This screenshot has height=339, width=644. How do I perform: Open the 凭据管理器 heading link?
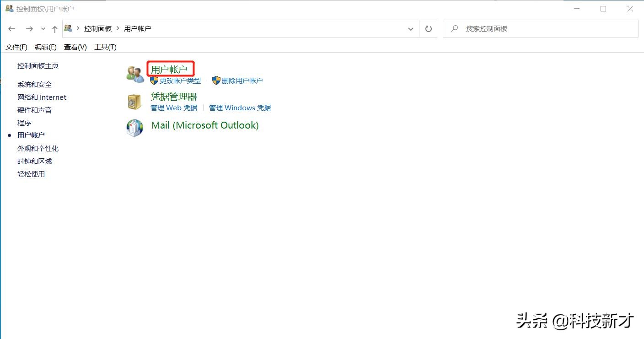(174, 97)
